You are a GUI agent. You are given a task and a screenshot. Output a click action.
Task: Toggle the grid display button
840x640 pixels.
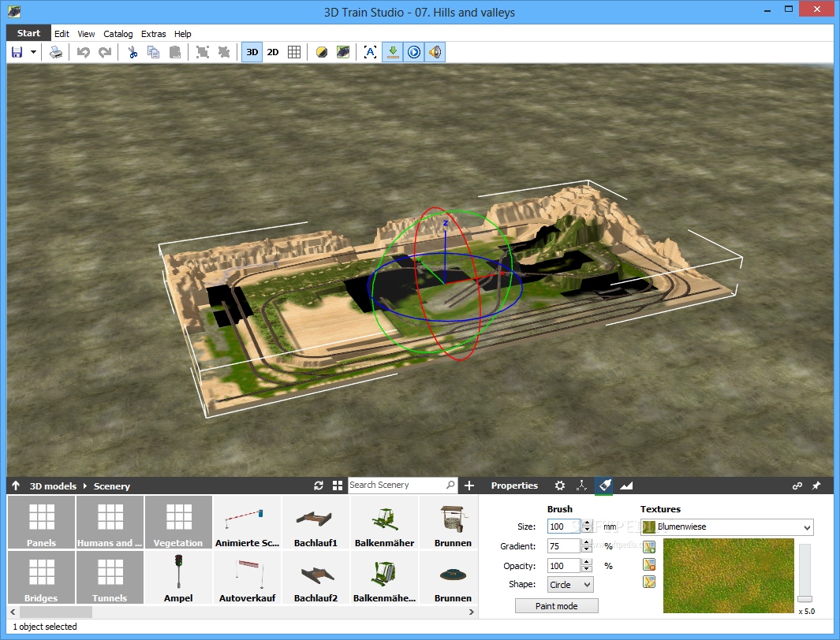click(294, 52)
